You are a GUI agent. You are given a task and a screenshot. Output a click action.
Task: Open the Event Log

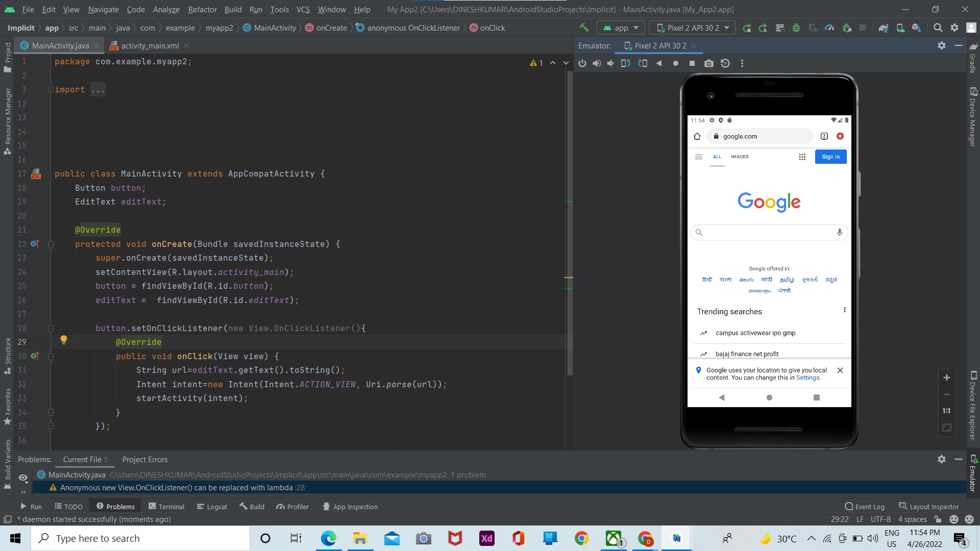tap(868, 506)
